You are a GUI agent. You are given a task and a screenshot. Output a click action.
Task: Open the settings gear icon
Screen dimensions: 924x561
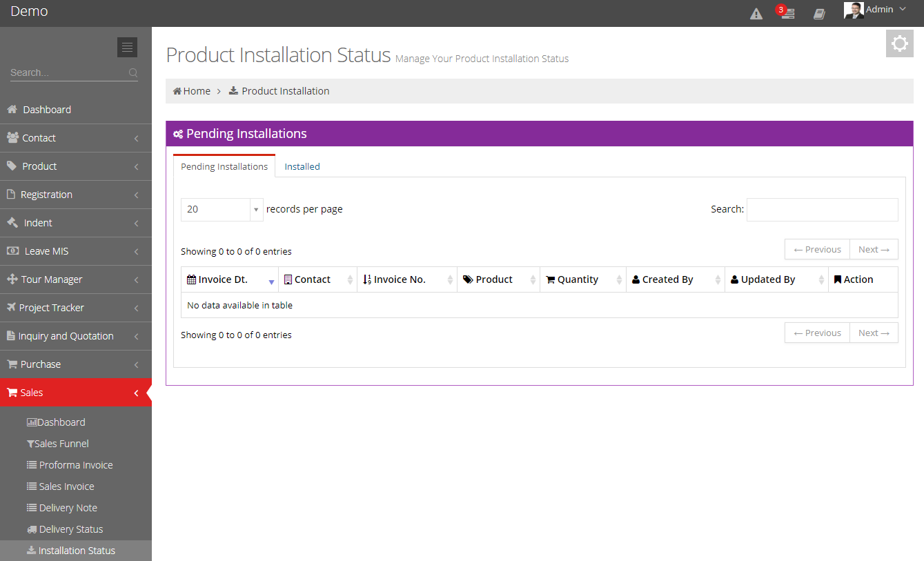[899, 44]
